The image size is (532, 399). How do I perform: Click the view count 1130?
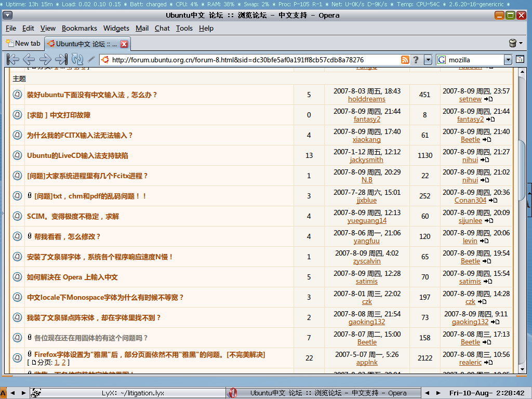pos(425,155)
